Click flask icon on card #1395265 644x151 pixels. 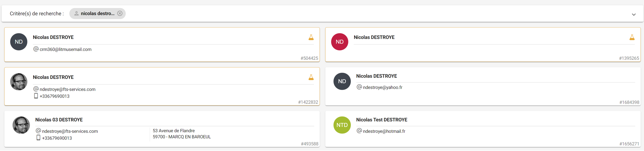(x=632, y=37)
